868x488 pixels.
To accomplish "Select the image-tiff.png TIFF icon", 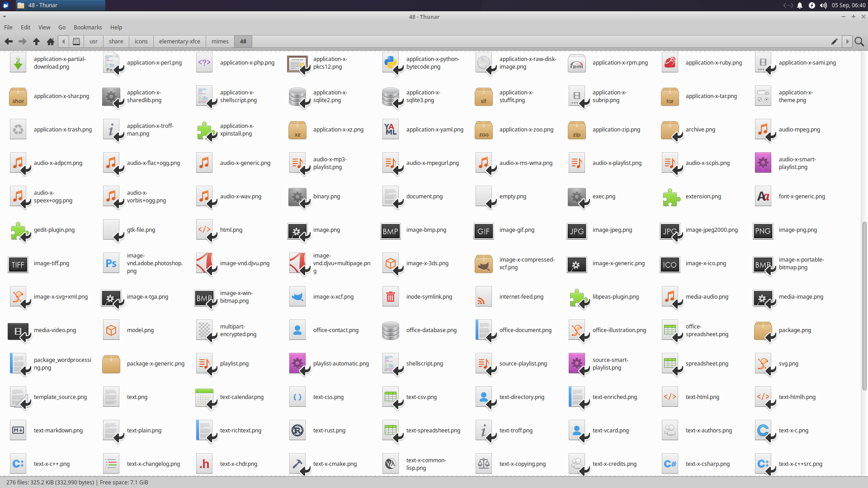I will click(x=18, y=263).
